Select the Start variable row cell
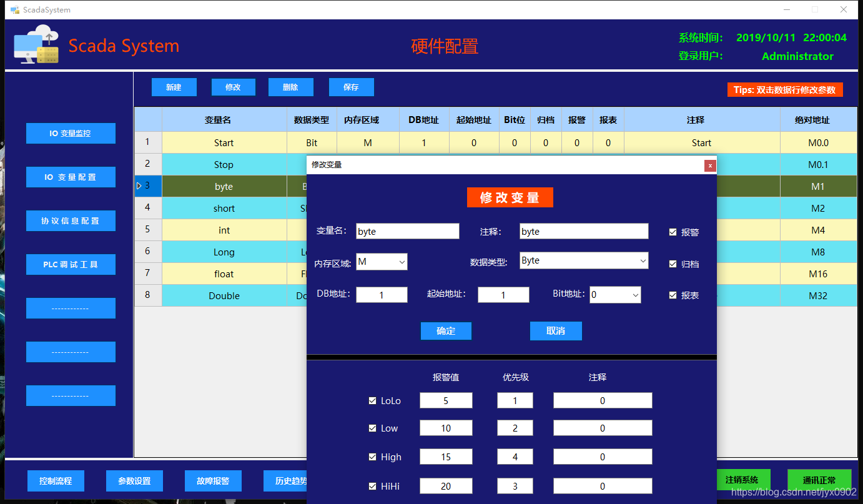The image size is (863, 504). (x=224, y=142)
